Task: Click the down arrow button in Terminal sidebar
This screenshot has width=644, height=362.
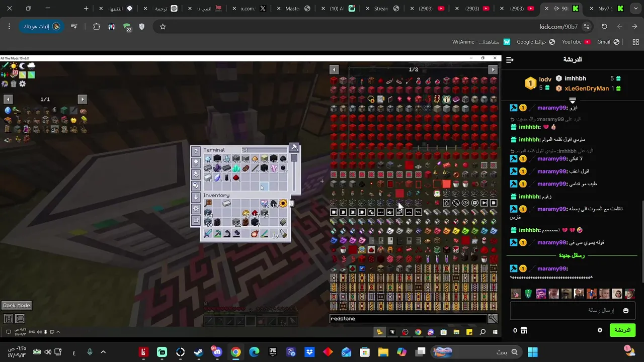Action: [x=196, y=197]
